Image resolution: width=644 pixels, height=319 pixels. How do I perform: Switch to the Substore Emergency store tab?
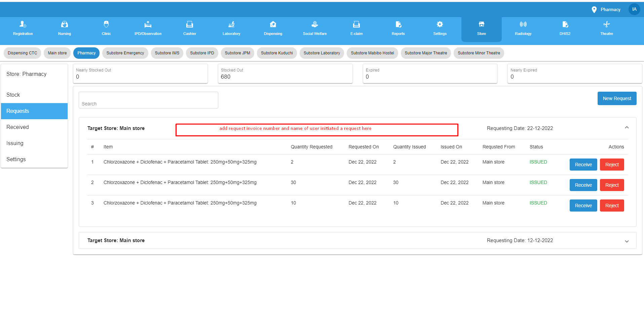[x=125, y=53]
